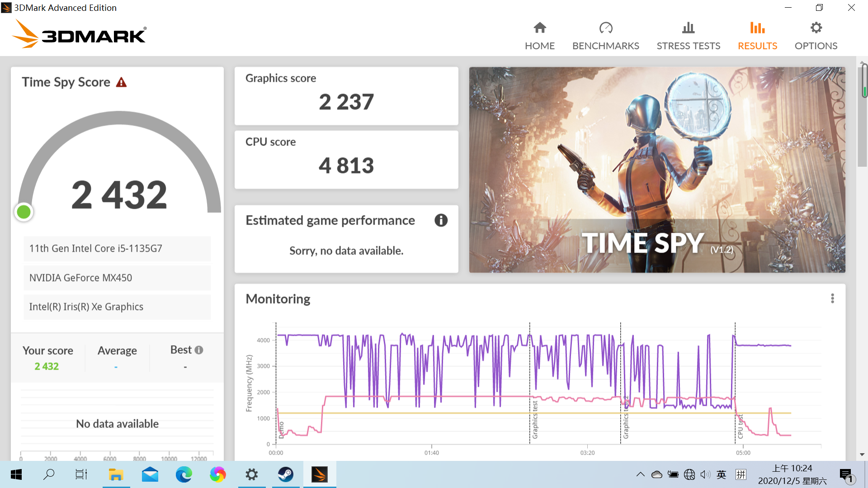Open the OPTIONS tab

[x=816, y=36]
